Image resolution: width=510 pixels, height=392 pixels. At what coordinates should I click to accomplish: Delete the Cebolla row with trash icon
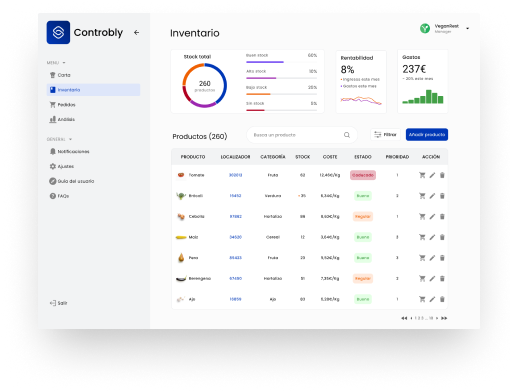coord(442,216)
